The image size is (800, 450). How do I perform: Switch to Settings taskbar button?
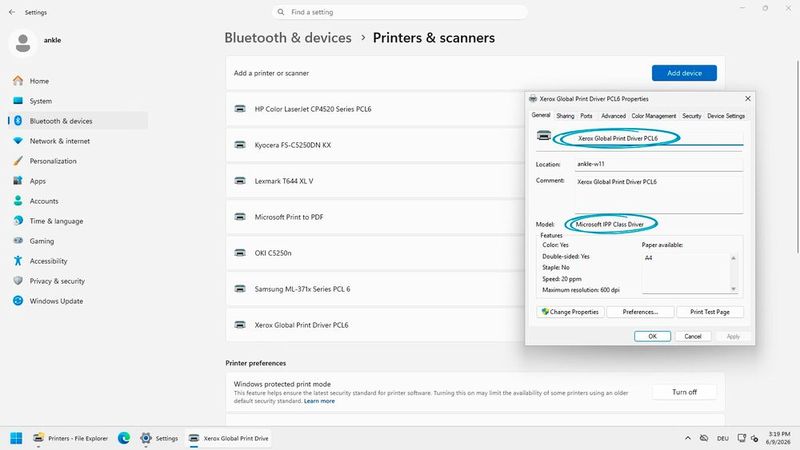tap(159, 438)
